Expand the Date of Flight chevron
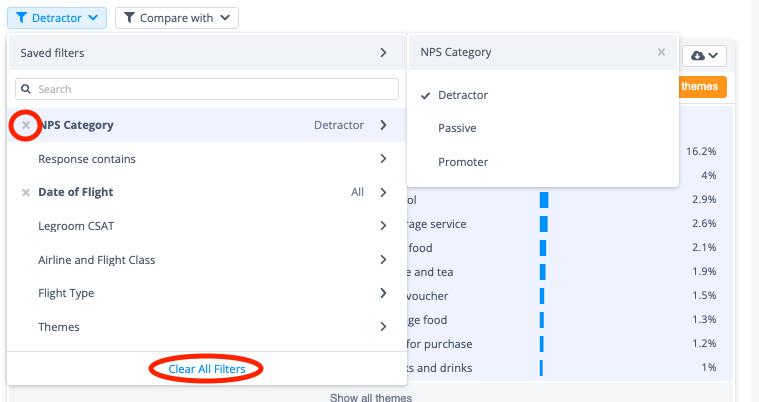 [383, 192]
